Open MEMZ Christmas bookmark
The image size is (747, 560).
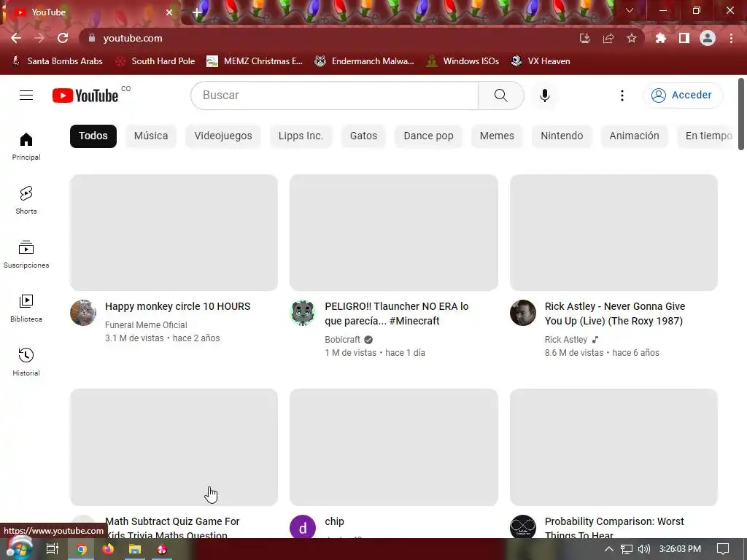point(255,61)
